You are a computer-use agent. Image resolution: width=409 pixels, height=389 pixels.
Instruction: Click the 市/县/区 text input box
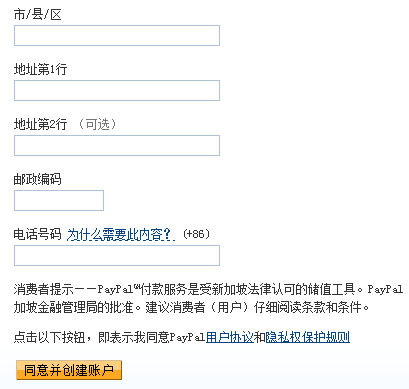tap(117, 35)
